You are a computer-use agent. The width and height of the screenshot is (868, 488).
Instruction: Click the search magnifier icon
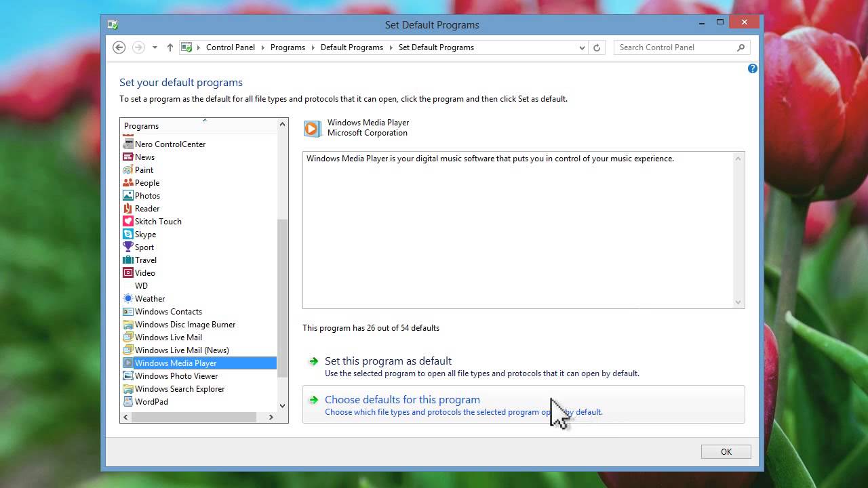pos(741,47)
